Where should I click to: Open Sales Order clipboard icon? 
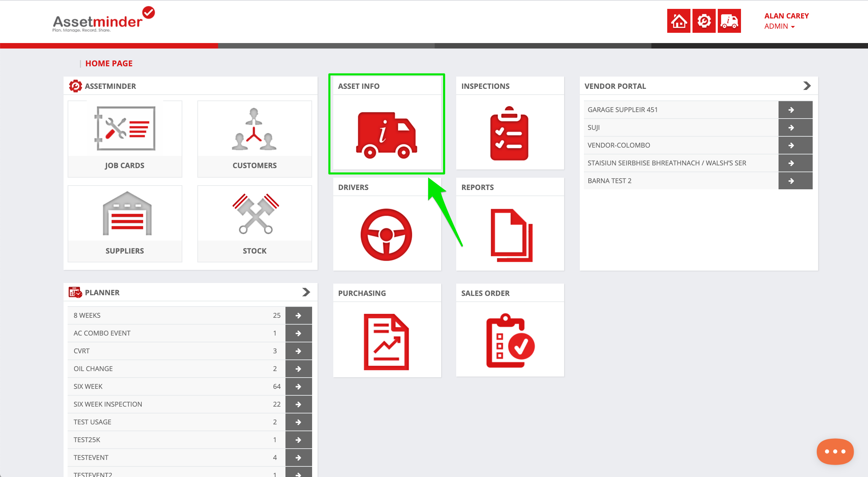510,341
